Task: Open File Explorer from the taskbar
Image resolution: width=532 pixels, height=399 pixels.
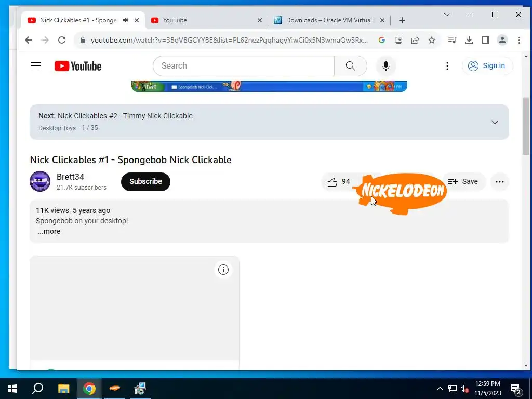Action: pos(63,389)
